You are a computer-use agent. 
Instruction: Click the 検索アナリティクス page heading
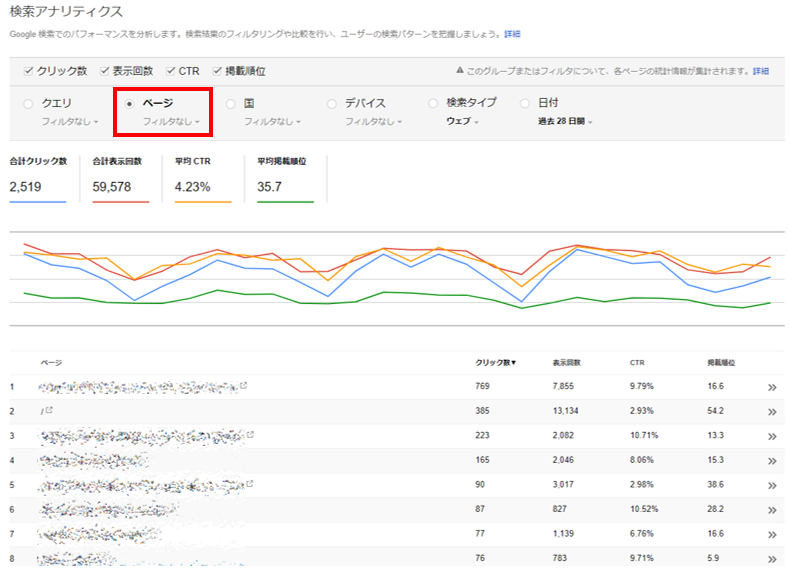(66, 12)
